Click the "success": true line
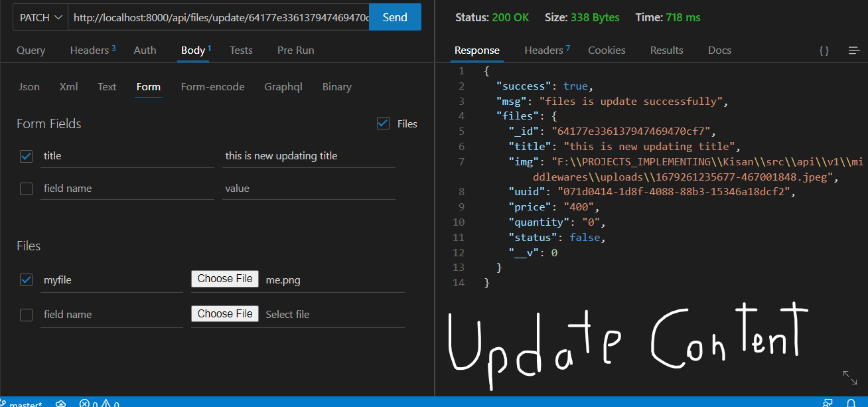The height and width of the screenshot is (407, 868). tap(544, 86)
